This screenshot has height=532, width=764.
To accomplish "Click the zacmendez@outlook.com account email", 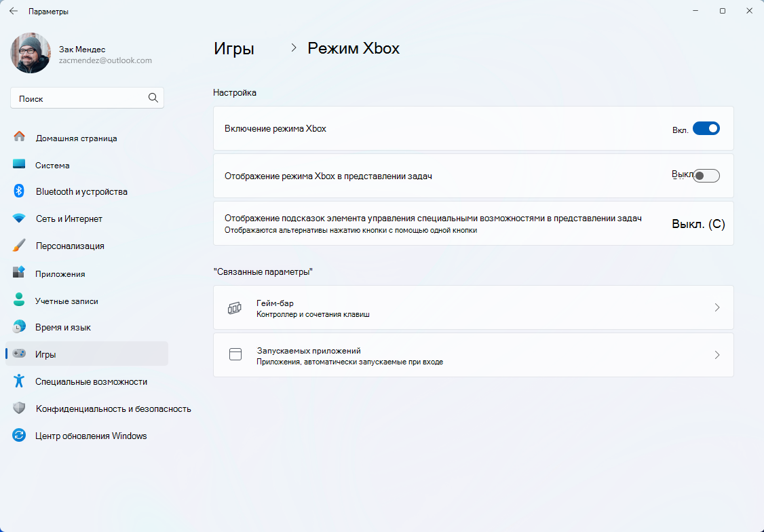I will (105, 60).
